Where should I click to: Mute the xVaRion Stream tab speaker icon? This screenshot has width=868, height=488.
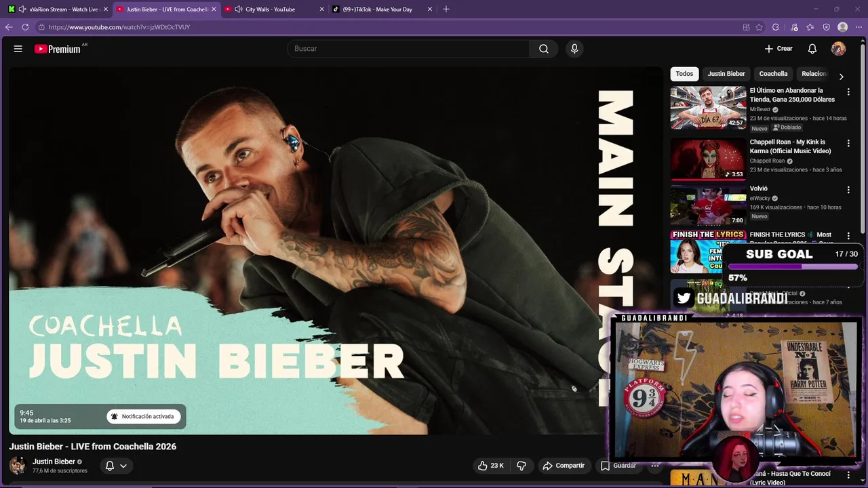[x=22, y=9]
